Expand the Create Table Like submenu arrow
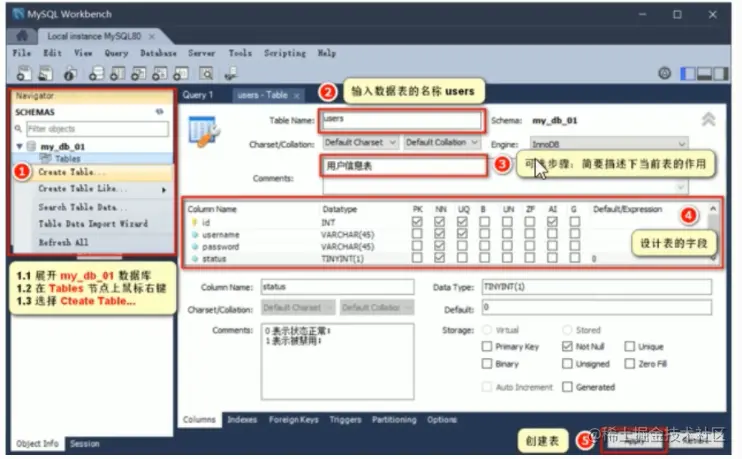The image size is (742, 459). pos(164,190)
